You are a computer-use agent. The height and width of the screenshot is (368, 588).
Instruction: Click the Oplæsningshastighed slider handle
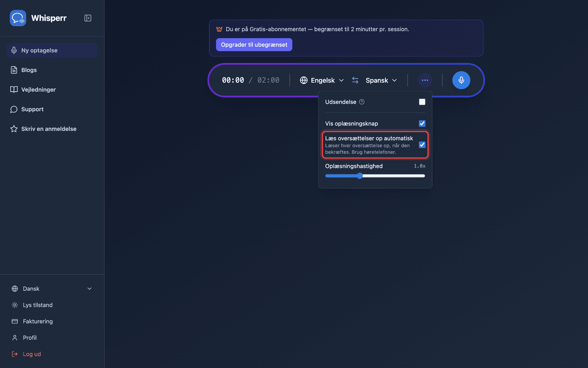point(360,176)
